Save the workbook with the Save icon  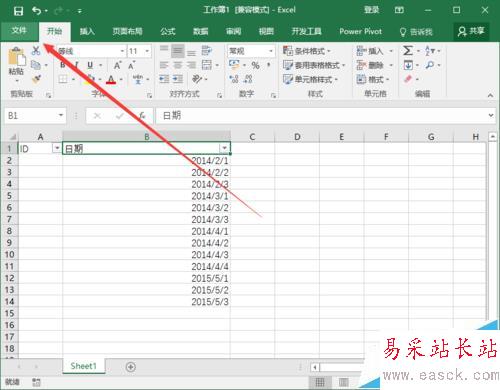18,11
